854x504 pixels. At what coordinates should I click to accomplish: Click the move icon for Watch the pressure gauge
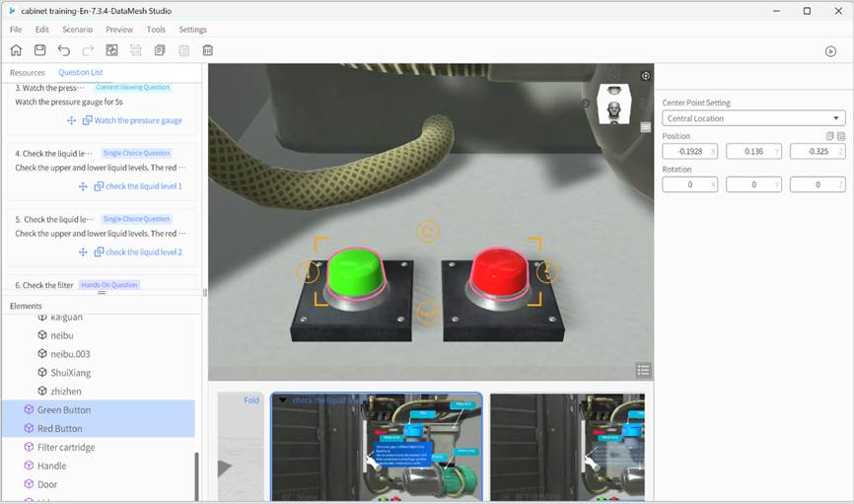71,120
